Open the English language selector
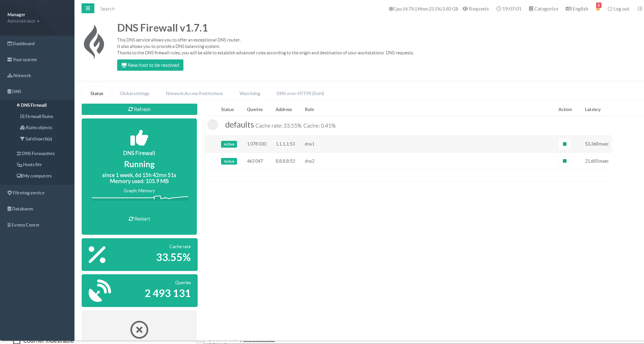Image resolution: width=644 pixels, height=344 pixels. point(577,9)
